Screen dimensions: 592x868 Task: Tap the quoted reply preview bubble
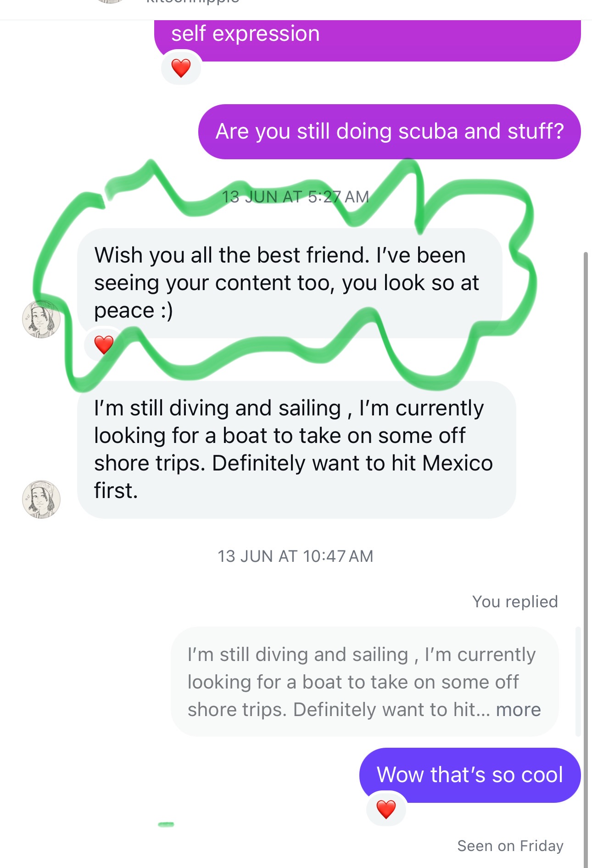(365, 682)
